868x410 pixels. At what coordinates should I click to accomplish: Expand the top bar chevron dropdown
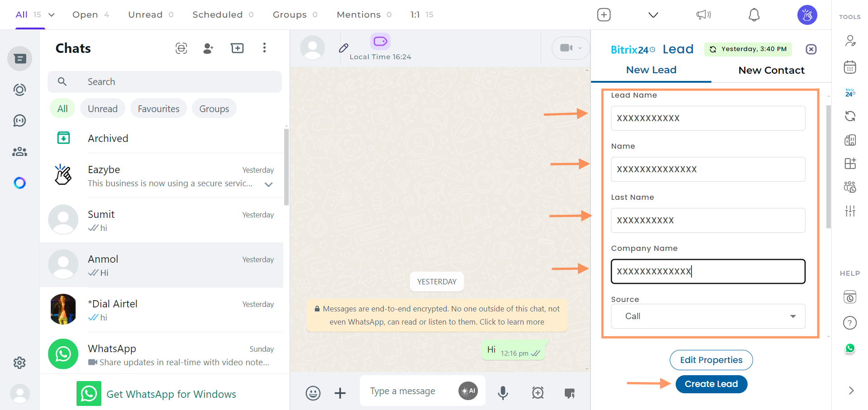click(653, 15)
